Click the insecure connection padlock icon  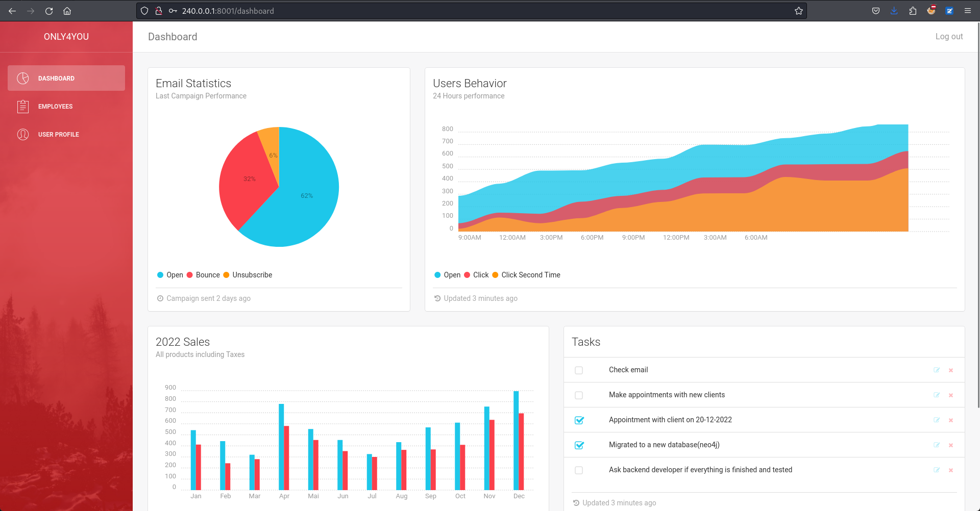tap(159, 11)
